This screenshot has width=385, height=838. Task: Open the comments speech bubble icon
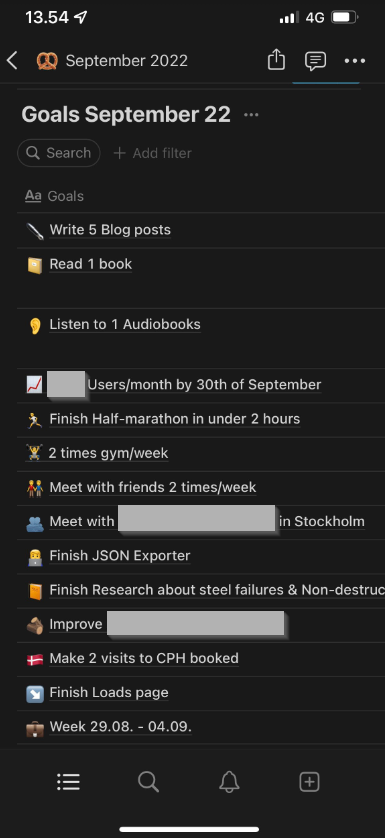coord(315,61)
